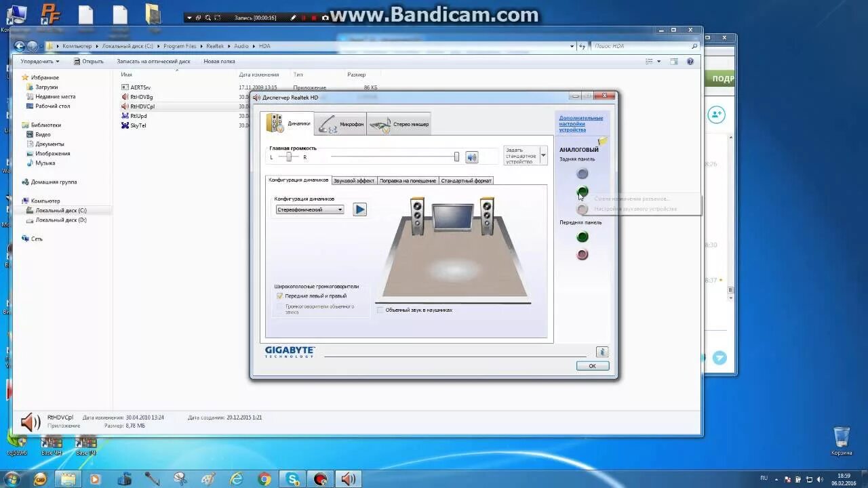868x488 pixels.
Task: Click Realtek HD speaker taskbar button
Action: pyautogui.click(x=348, y=479)
